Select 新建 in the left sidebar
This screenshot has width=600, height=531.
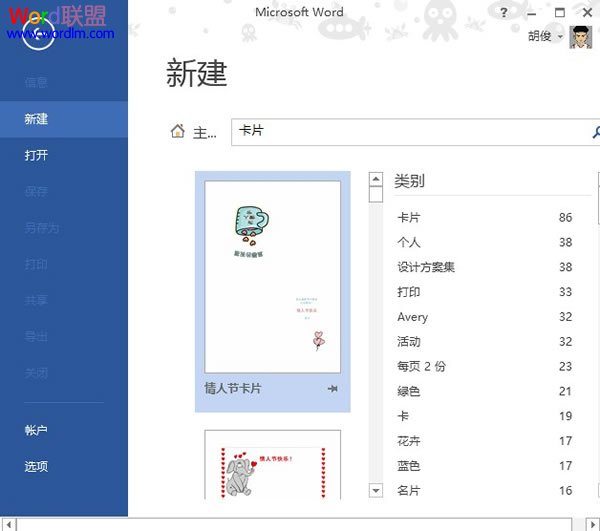pos(37,119)
